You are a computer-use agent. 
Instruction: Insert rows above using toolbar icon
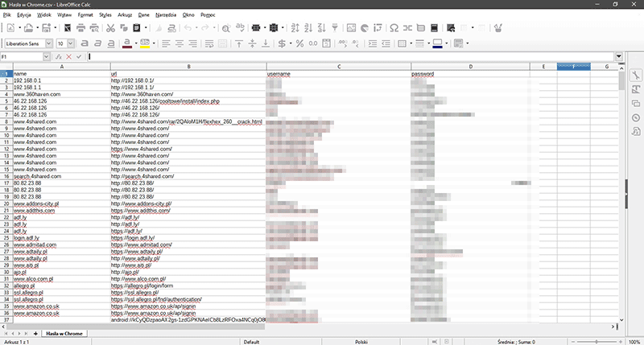[x=256, y=28]
